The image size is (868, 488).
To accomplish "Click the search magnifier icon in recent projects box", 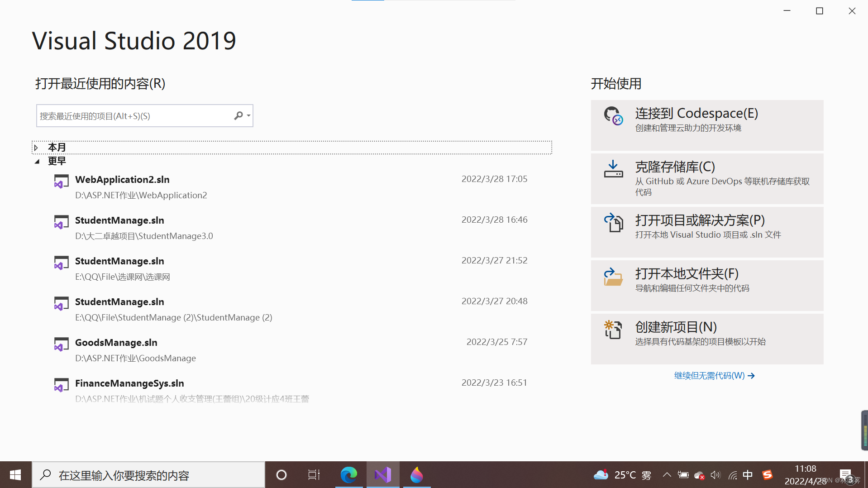I will pyautogui.click(x=238, y=116).
